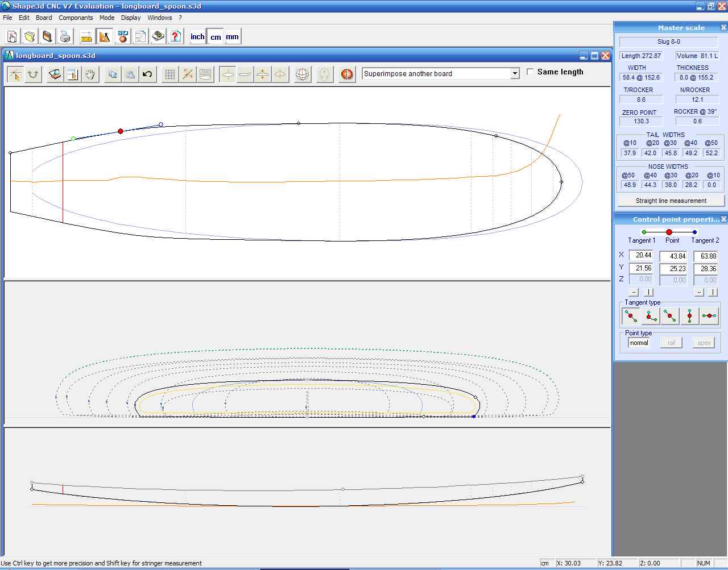Click the Tangent 2 Y value field
Screen dimensions: 728x570
point(706,269)
